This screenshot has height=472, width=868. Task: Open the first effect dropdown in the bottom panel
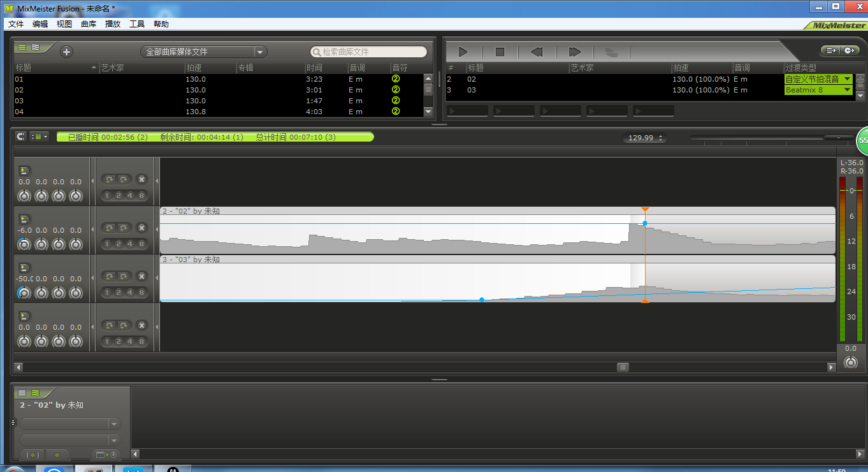click(x=70, y=424)
